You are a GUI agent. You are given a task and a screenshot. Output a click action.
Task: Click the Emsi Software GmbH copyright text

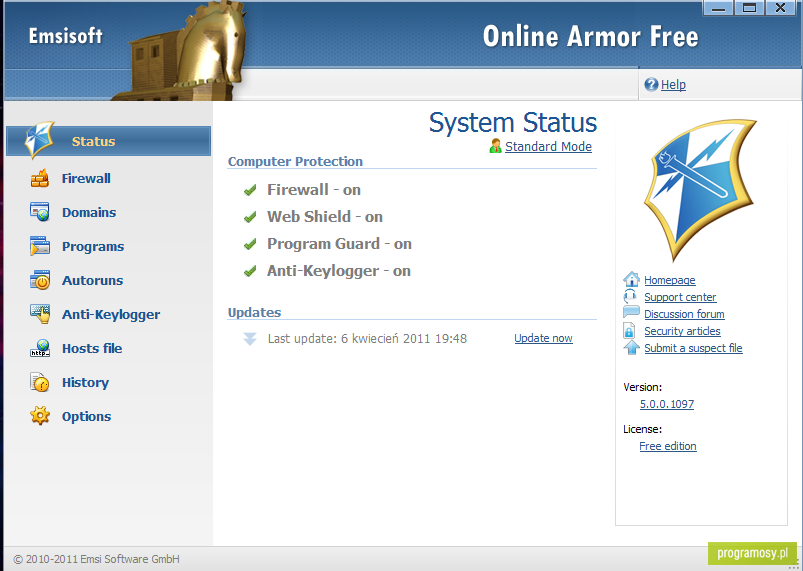coord(96,559)
